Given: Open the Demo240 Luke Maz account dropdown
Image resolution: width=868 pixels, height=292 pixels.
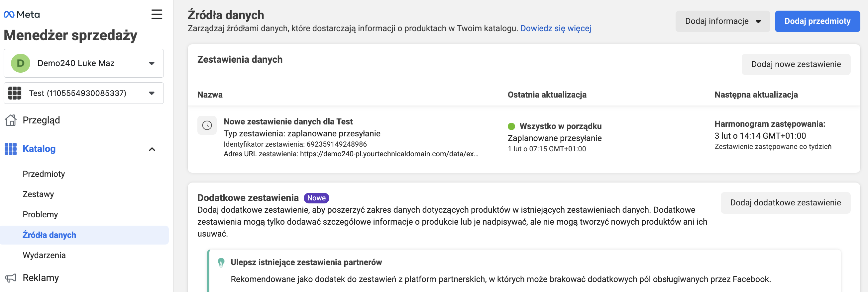Looking at the screenshot, I should [83, 63].
